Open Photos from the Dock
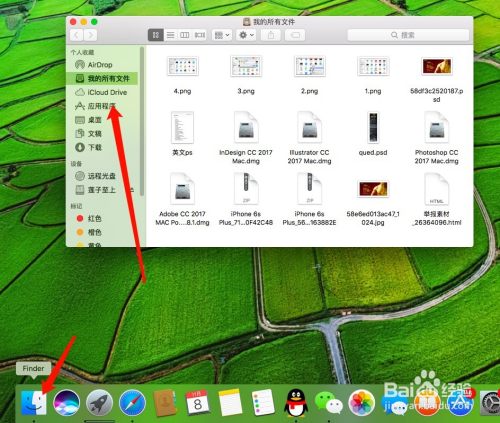Viewport: 500px width, 423px height. [x=361, y=403]
